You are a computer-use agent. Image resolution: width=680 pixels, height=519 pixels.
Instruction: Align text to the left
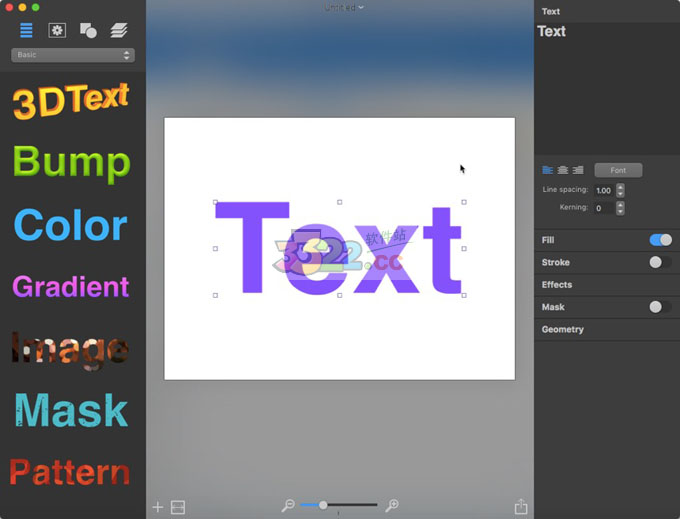tap(548, 170)
